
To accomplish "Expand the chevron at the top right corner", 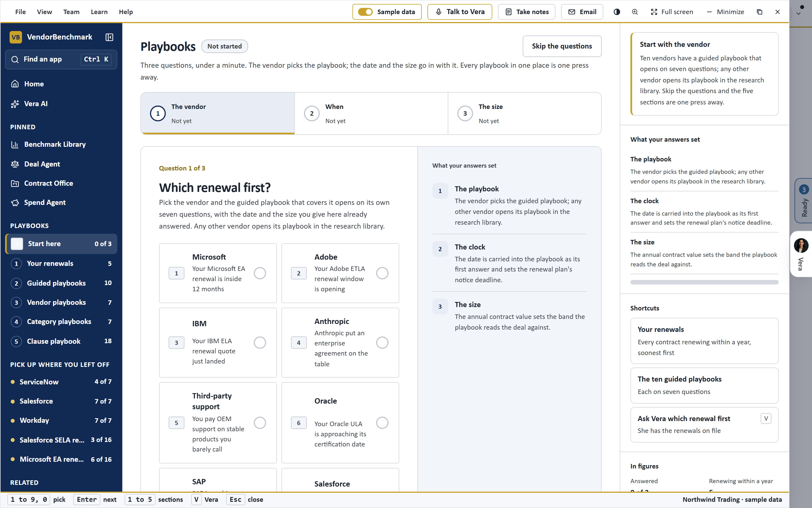I will point(799,14).
